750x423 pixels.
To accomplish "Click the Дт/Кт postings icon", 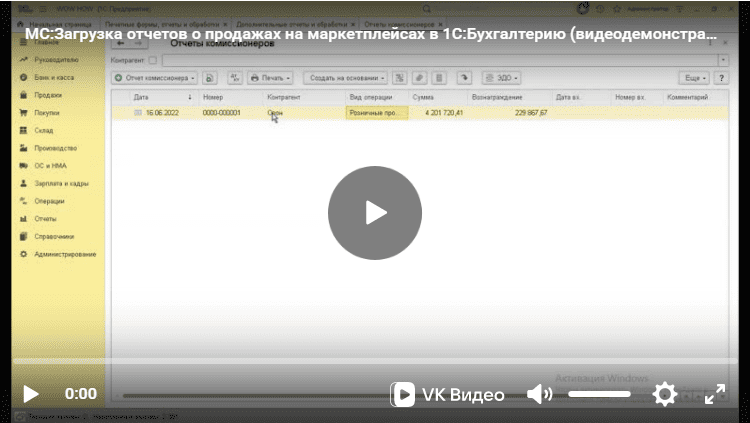I will 235,78.
